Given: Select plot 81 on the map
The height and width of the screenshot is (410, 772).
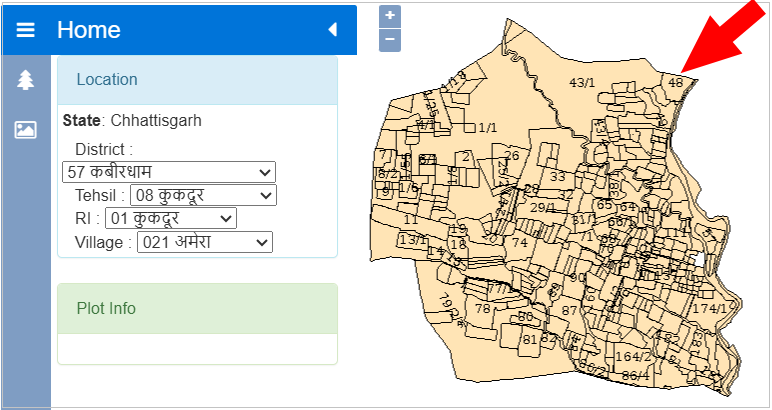Looking at the screenshot, I should tap(530, 339).
